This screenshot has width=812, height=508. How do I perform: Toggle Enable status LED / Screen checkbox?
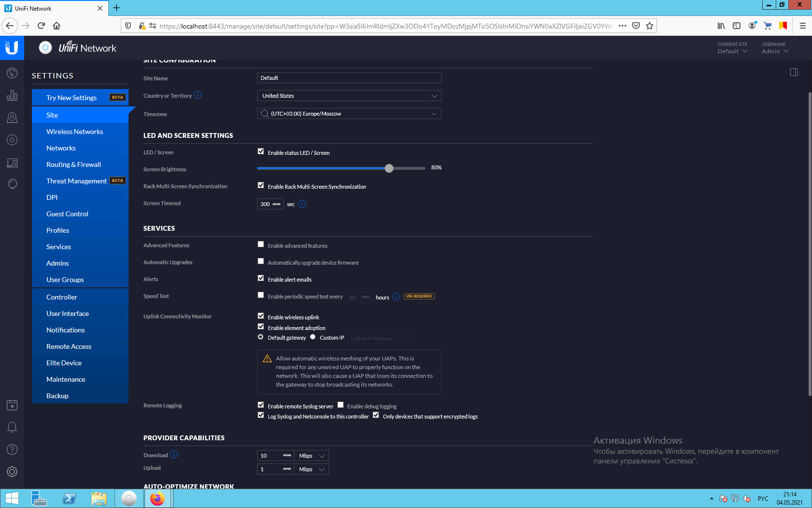[x=261, y=151]
